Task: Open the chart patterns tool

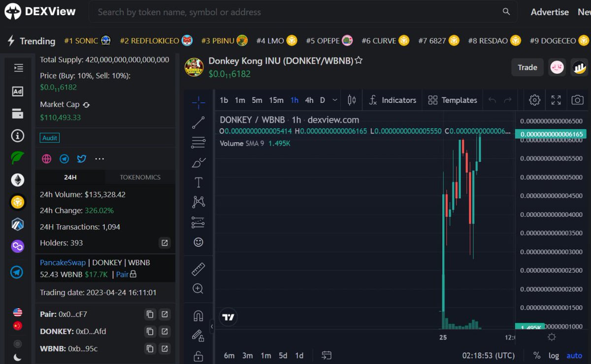Action: pos(198,202)
